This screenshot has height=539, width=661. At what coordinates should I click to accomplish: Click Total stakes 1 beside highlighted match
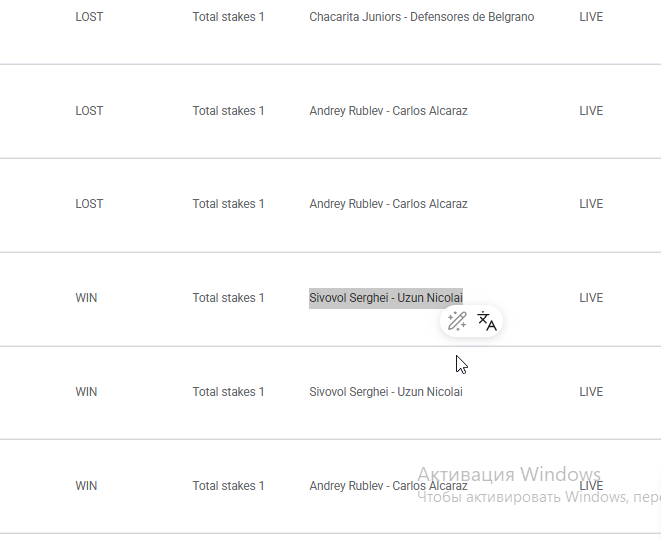coord(228,298)
